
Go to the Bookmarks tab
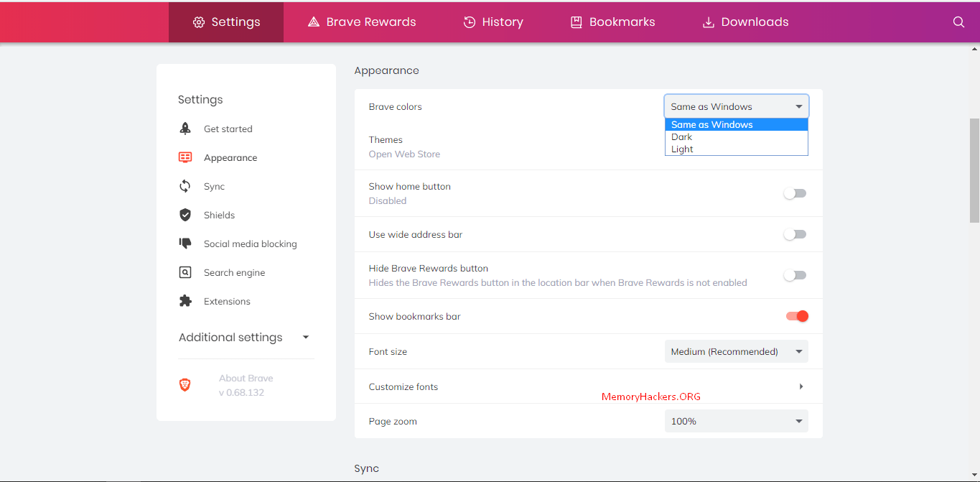click(x=612, y=22)
